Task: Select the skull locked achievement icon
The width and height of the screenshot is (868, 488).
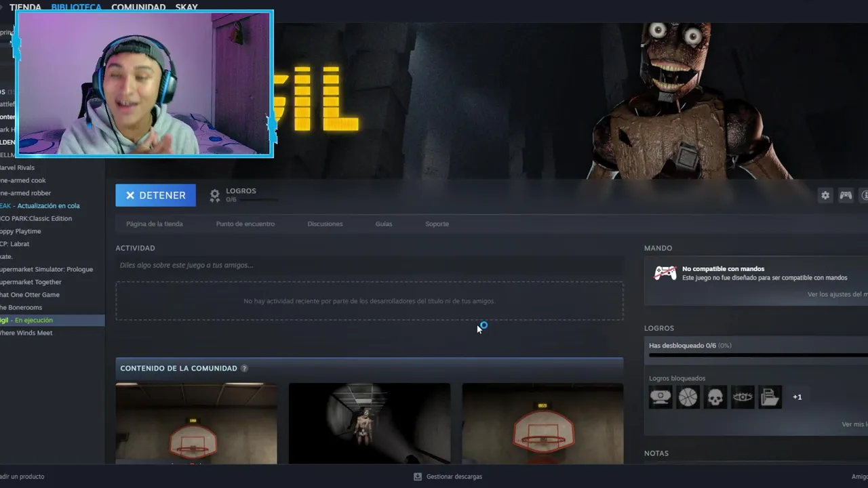Action: (x=715, y=397)
